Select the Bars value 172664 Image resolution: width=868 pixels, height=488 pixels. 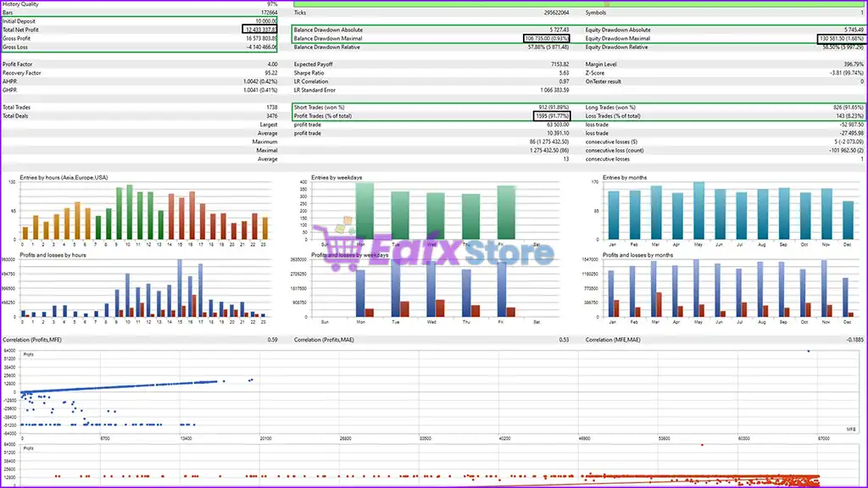[269, 13]
